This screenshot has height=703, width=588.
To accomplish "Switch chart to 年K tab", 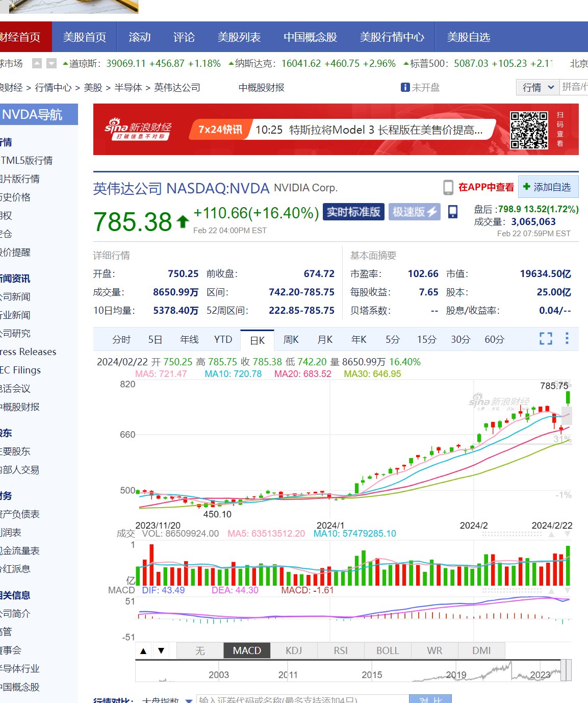I will point(359,339).
